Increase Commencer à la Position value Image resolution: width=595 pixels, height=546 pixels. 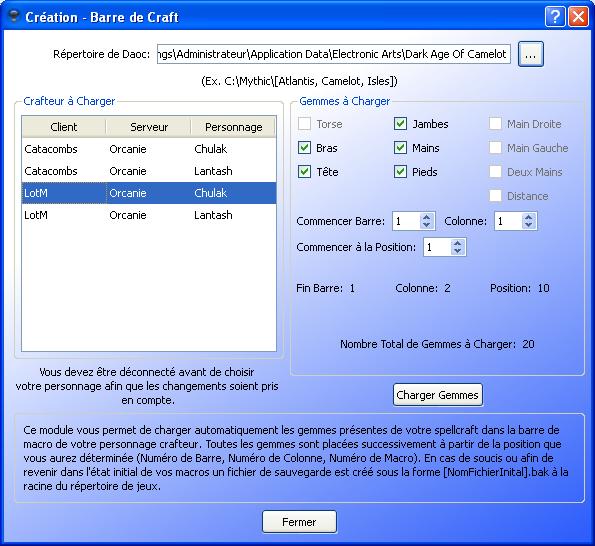click(x=458, y=243)
